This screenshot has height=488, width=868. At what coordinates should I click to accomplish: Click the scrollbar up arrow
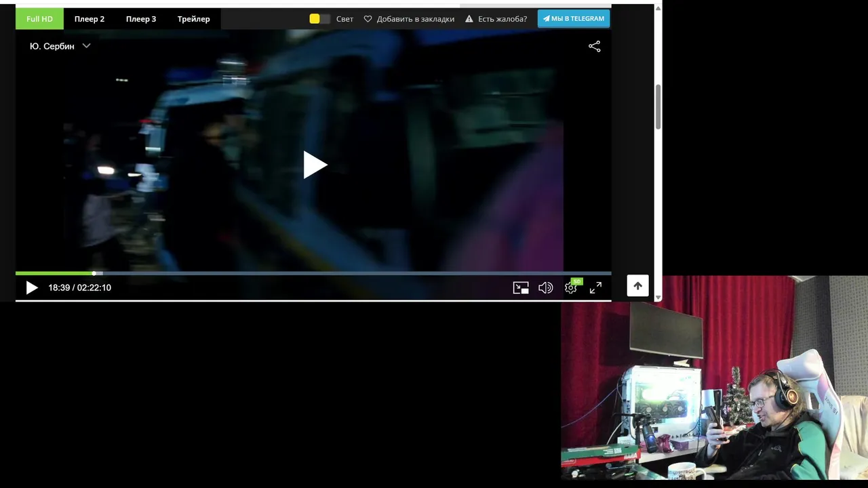tap(658, 8)
